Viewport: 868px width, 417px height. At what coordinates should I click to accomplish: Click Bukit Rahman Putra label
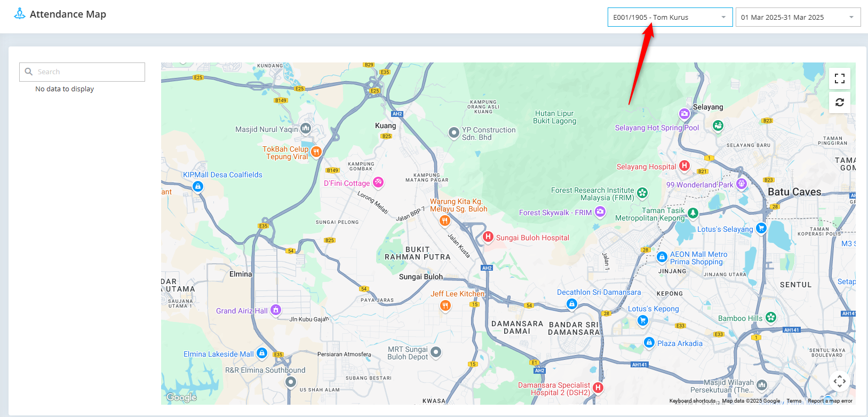point(418,253)
